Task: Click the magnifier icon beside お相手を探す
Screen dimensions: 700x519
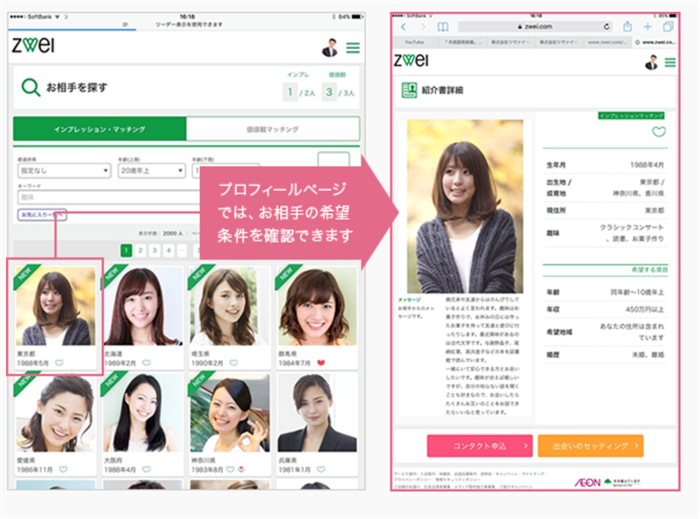Action: click(x=30, y=87)
